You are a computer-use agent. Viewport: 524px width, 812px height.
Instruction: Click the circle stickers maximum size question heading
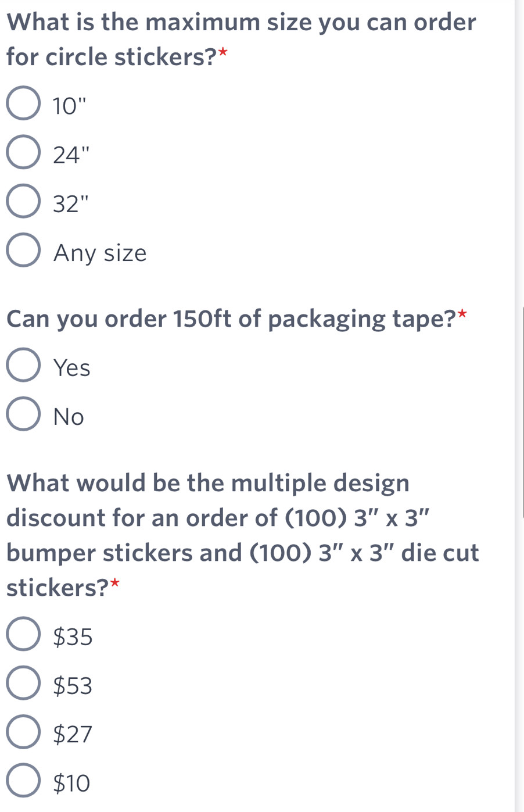(x=241, y=40)
